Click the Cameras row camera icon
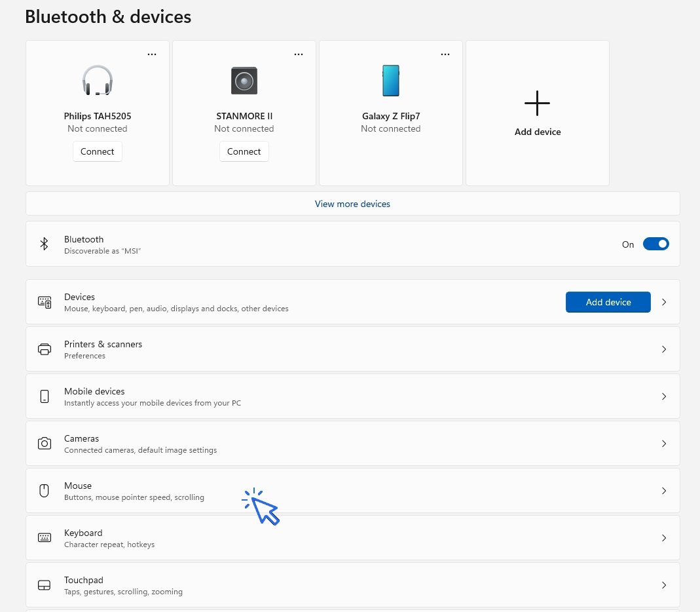The height and width of the screenshot is (612, 700). pos(44,444)
